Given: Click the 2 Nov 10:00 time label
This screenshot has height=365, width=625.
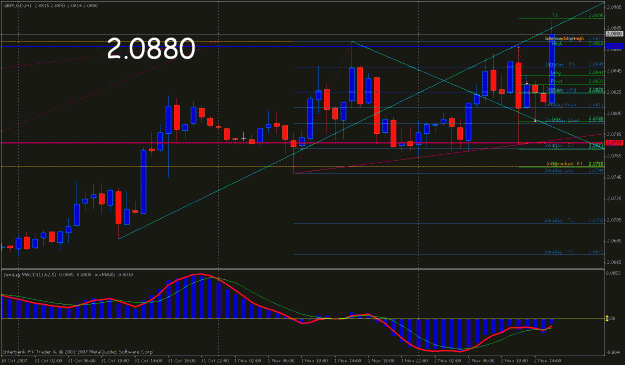Looking at the screenshot, I should pos(515,361).
